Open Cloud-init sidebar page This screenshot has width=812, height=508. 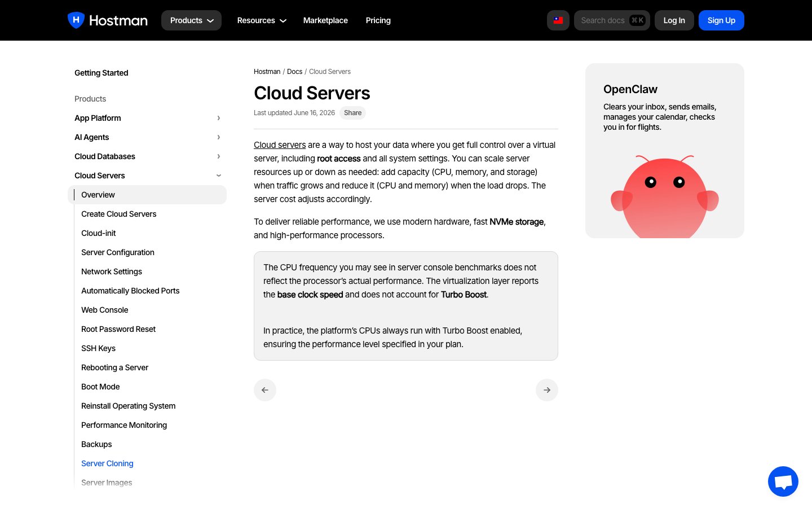99,233
